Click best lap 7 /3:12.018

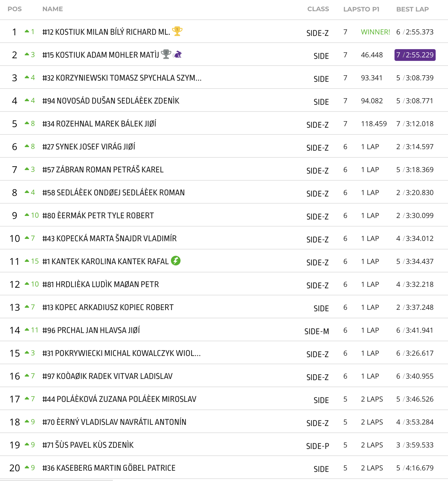tap(415, 124)
